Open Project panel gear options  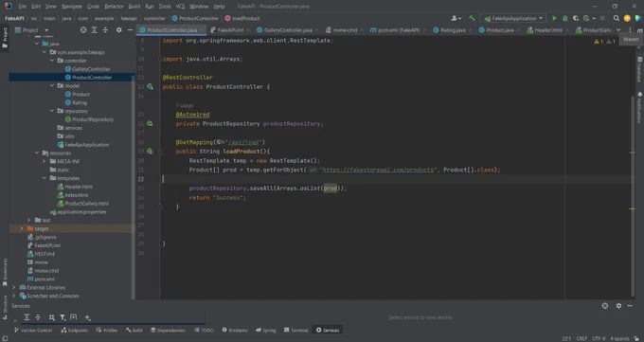(118, 30)
